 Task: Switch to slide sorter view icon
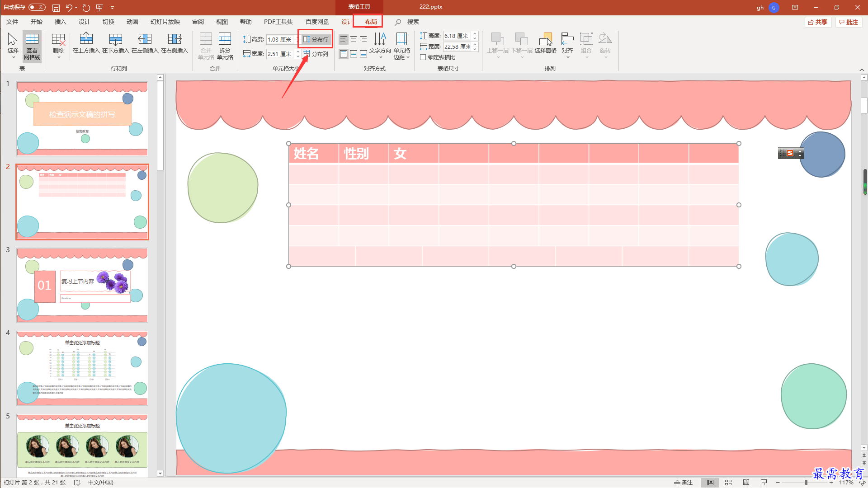click(728, 483)
